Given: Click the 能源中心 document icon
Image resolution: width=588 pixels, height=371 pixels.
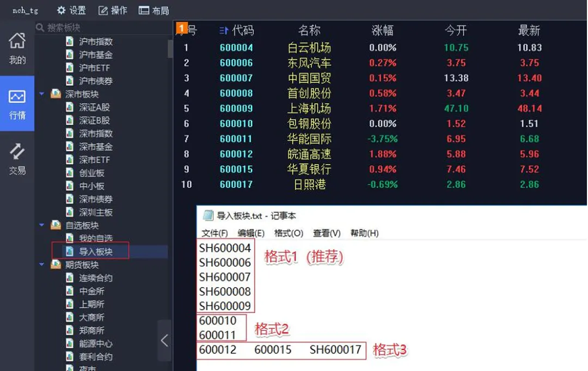Looking at the screenshot, I should tap(70, 343).
